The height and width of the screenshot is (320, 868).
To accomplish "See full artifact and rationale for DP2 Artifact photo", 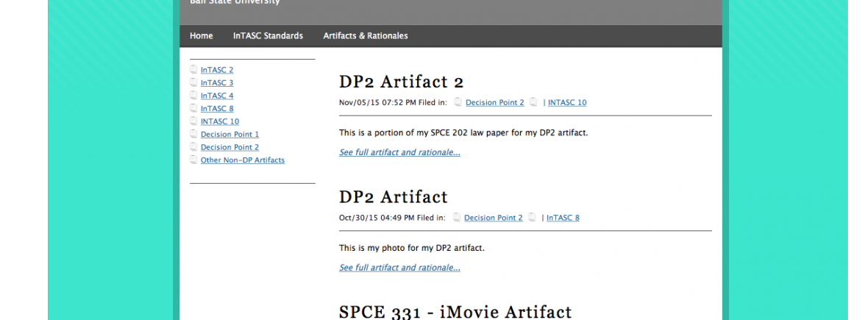I will [x=399, y=268].
